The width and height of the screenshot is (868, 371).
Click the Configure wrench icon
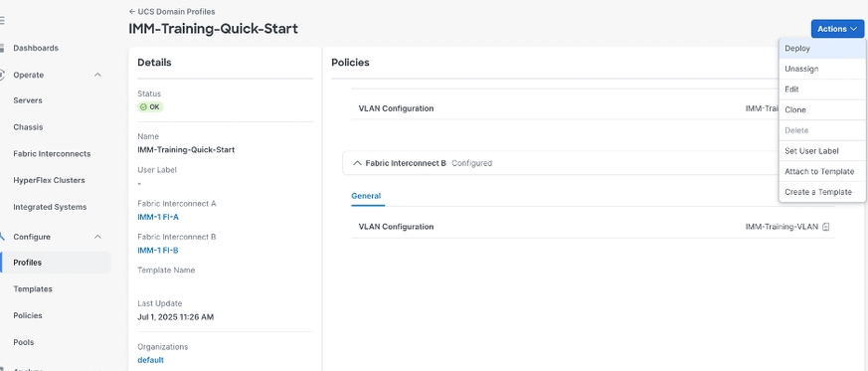(x=2, y=237)
